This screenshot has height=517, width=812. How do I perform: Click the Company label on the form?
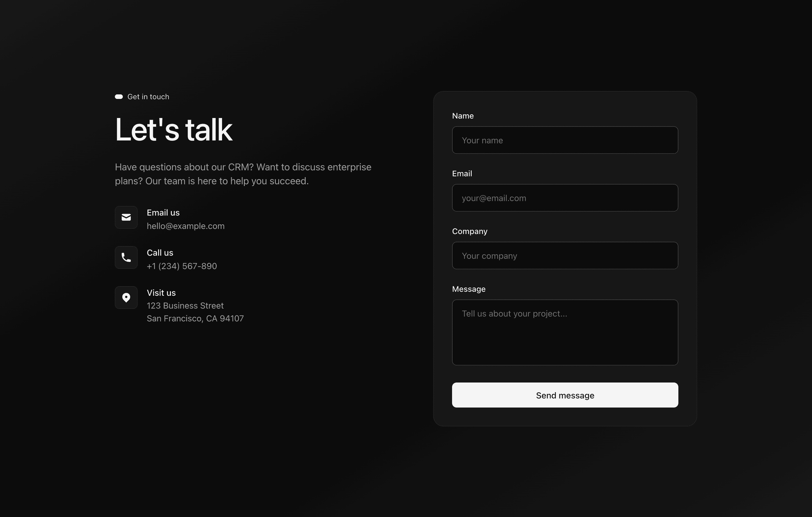point(469,231)
